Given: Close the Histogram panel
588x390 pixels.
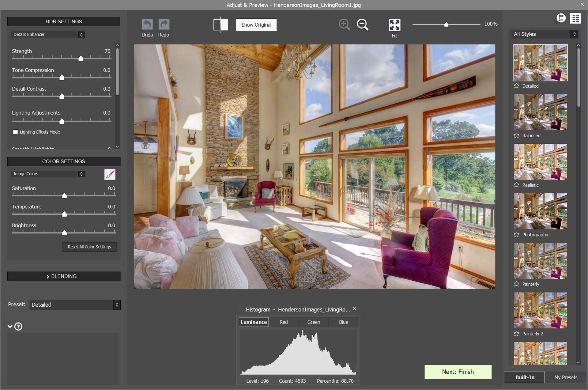Looking at the screenshot, I should click(355, 309).
